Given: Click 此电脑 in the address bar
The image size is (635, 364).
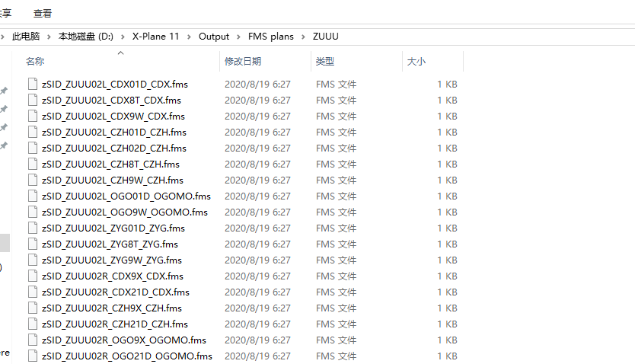Looking at the screenshot, I should (26, 37).
